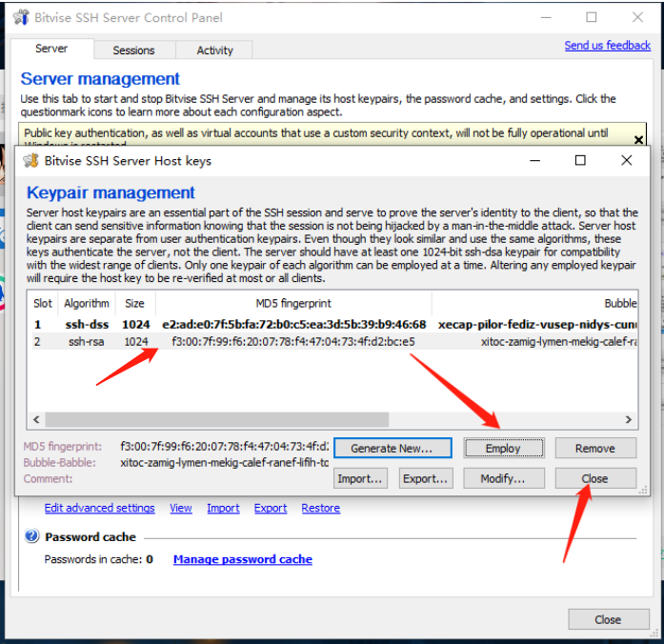Open Edit advanced settings link
Viewport: 664px width, 644px height.
click(99, 508)
